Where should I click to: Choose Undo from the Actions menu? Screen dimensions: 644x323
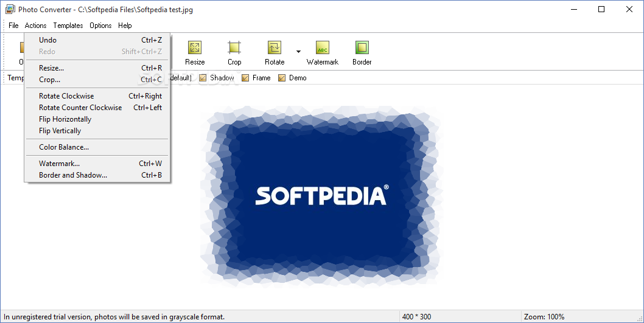coord(97,40)
